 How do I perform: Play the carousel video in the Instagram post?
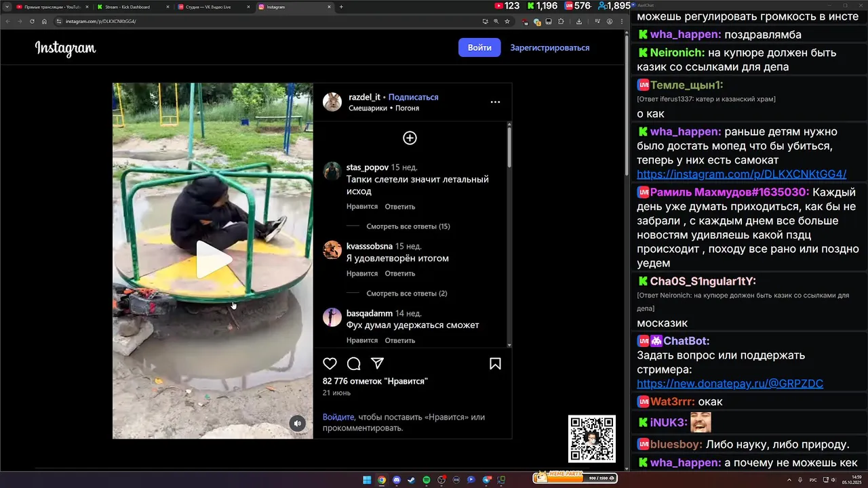pyautogui.click(x=213, y=260)
